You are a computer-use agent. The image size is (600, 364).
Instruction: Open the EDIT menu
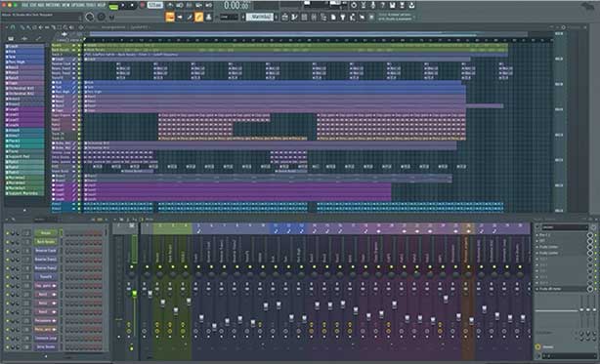[33, 5]
